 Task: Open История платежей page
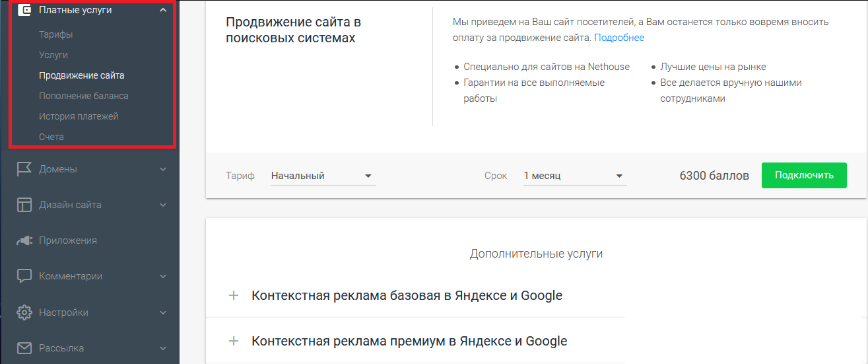79,116
